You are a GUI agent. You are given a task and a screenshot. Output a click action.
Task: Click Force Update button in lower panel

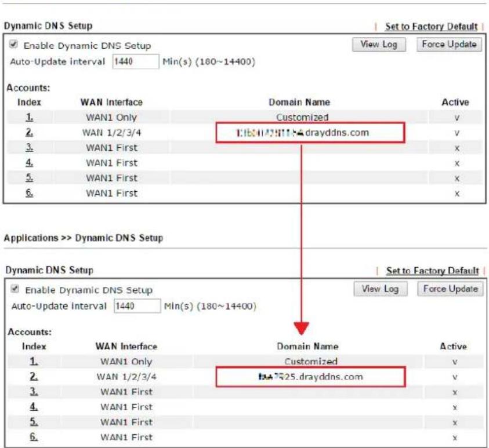450,289
